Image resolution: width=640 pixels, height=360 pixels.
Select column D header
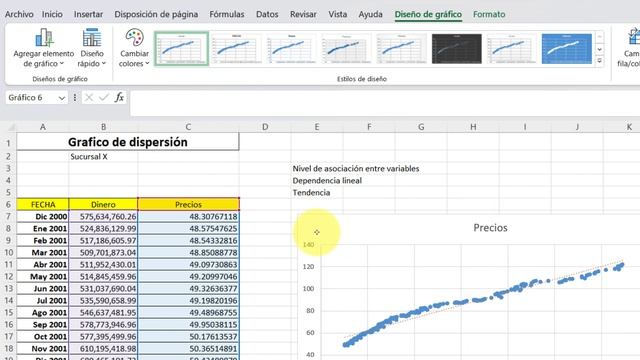pyautogui.click(x=265, y=127)
